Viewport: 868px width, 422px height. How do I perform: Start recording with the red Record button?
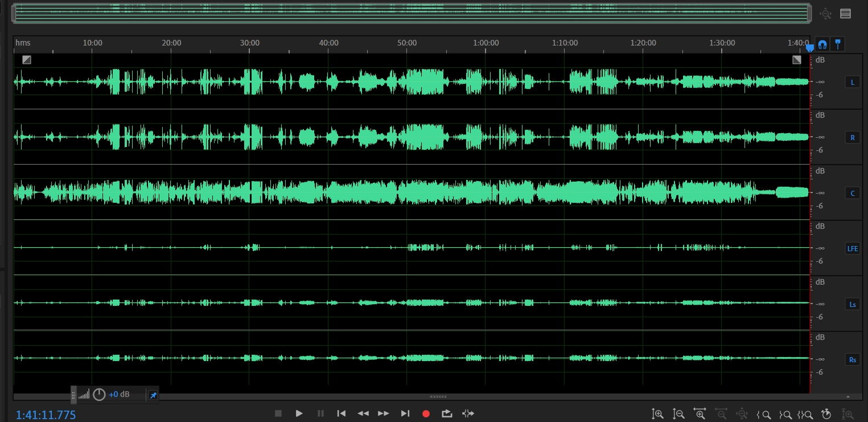point(426,414)
